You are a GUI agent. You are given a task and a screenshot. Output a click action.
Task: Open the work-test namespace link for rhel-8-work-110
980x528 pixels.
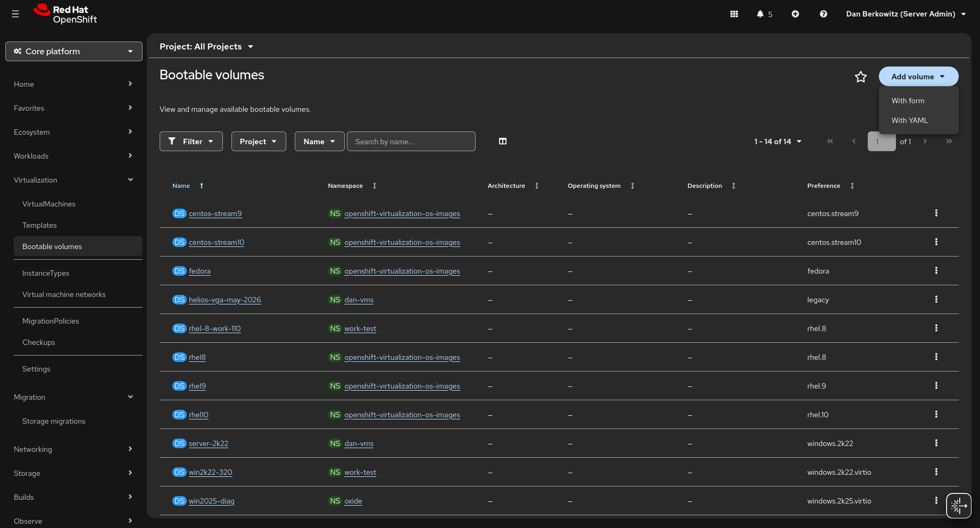point(360,328)
